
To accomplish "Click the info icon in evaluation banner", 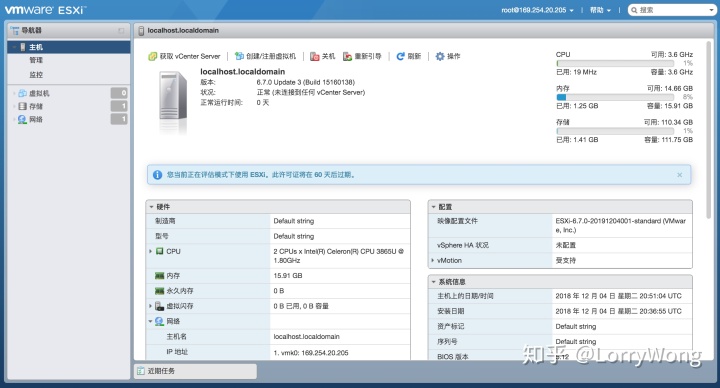I will pyautogui.click(x=158, y=175).
